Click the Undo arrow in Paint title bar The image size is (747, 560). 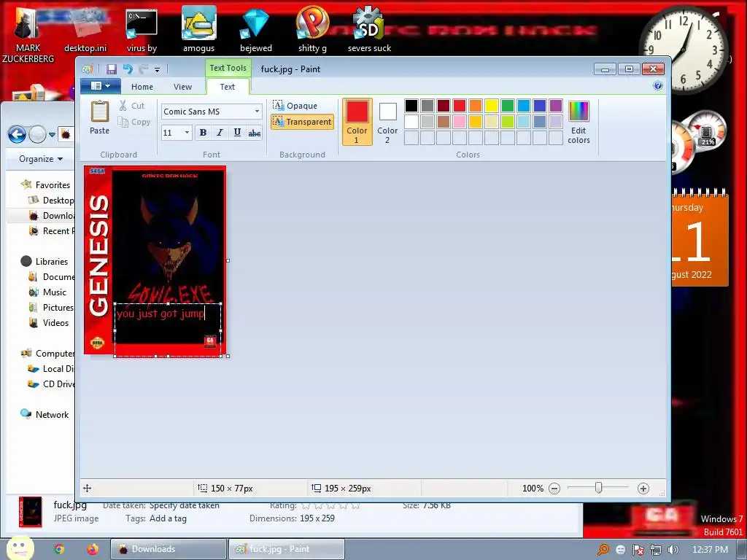128,69
